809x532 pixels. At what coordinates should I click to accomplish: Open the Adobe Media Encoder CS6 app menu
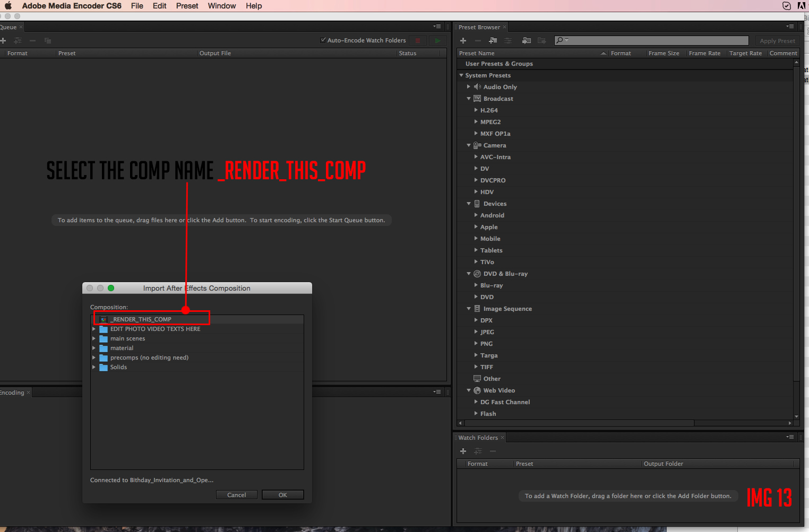tap(72, 6)
